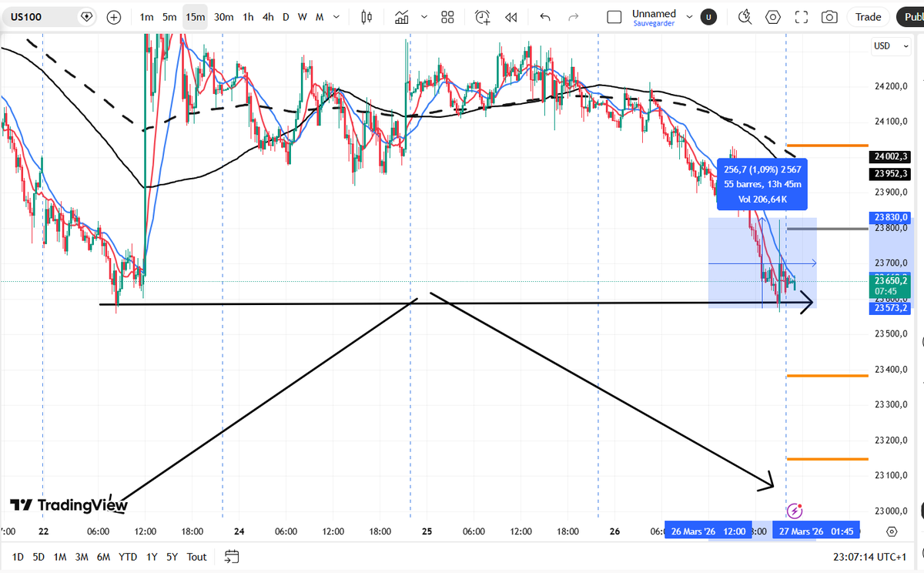Toggle the favorite flag inside the symbol box
Image resolution: width=924 pixels, height=573 pixels.
(x=86, y=15)
